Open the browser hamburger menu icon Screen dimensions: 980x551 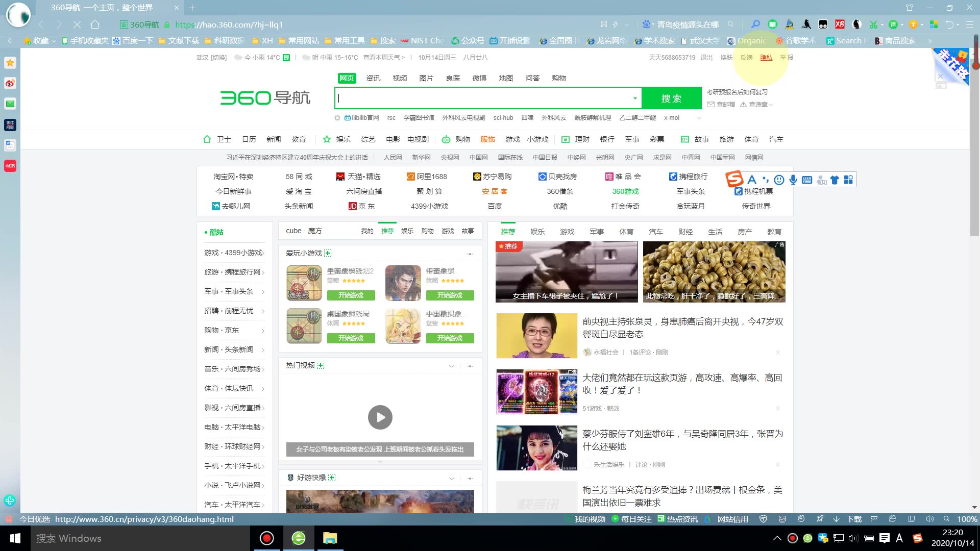pos(969,24)
